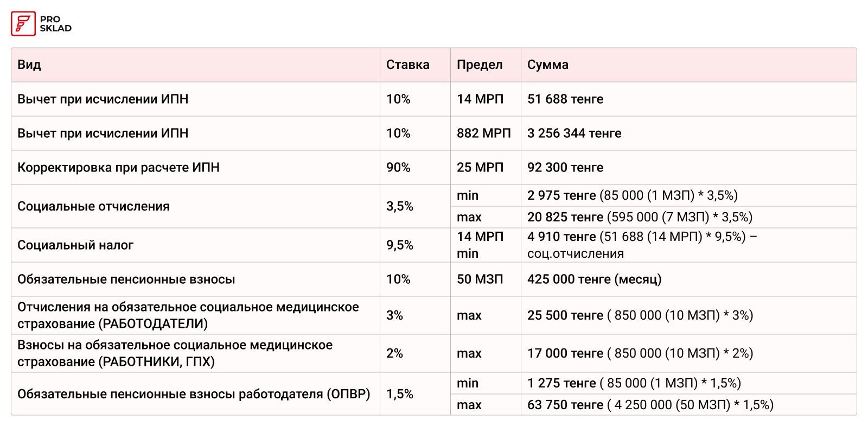The width and height of the screenshot is (868, 426).
Task: Select the 90% rate cell
Action: tap(398, 168)
